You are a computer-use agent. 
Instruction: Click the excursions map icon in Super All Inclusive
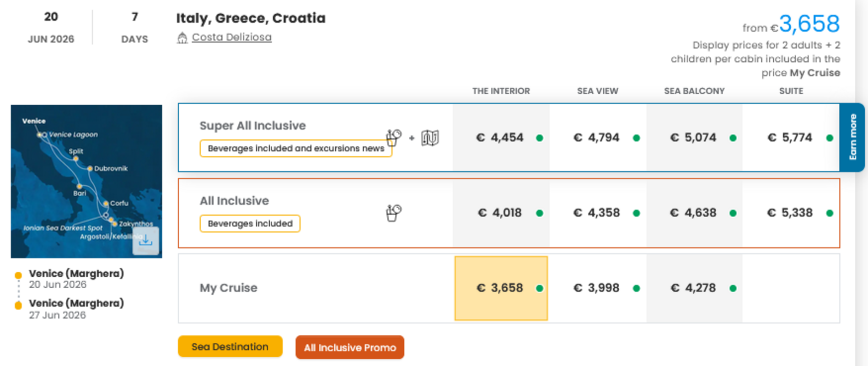tap(430, 138)
